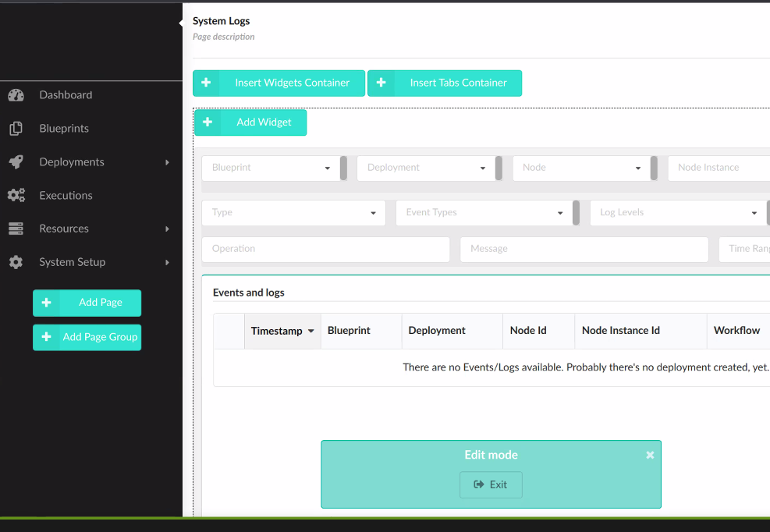Open the Dashboard page
The height and width of the screenshot is (532, 770).
pyautogui.click(x=66, y=95)
